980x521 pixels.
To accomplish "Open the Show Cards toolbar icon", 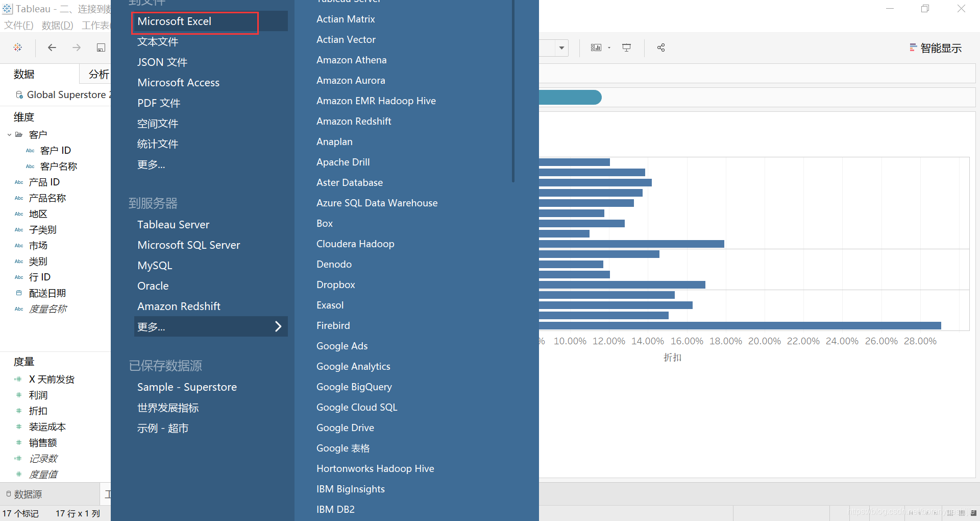I will pyautogui.click(x=596, y=48).
